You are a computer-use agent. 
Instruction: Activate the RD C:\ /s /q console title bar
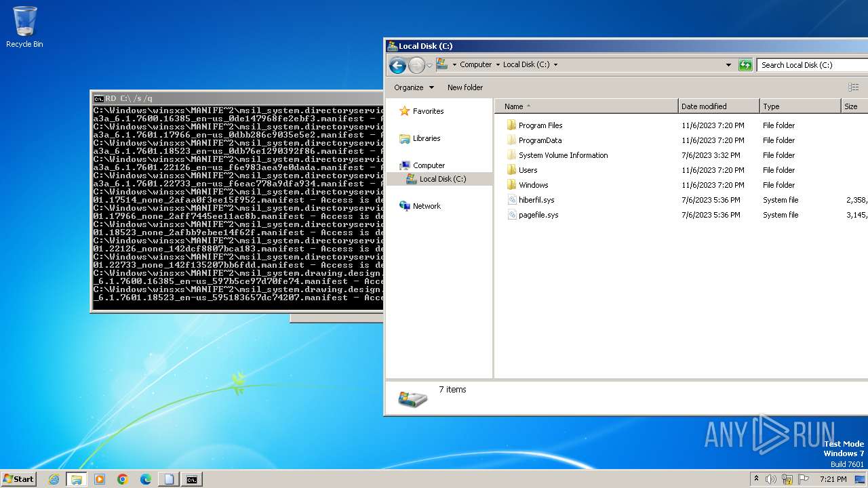pyautogui.click(x=237, y=98)
